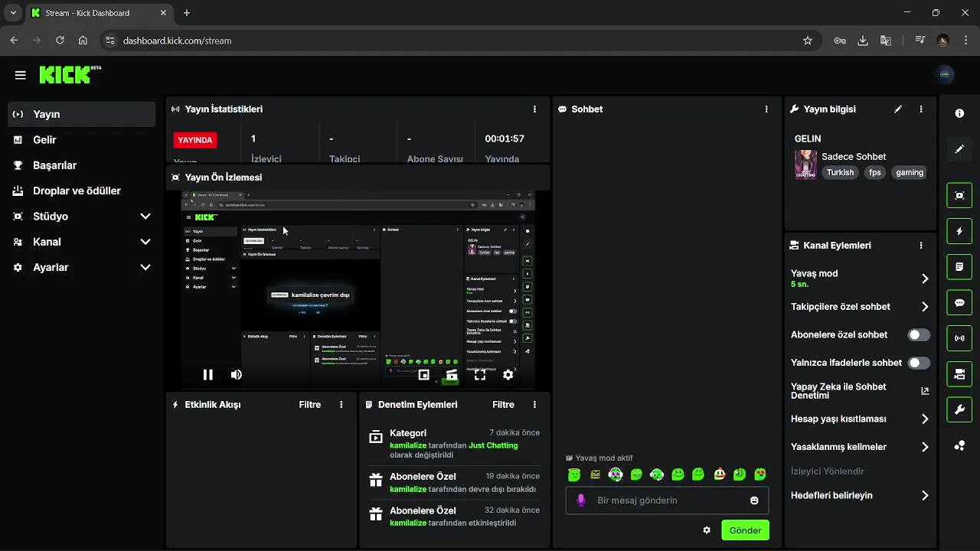Toggle channel actions widget icon in right rail
Screen dimensions: 980x551
[959, 374]
